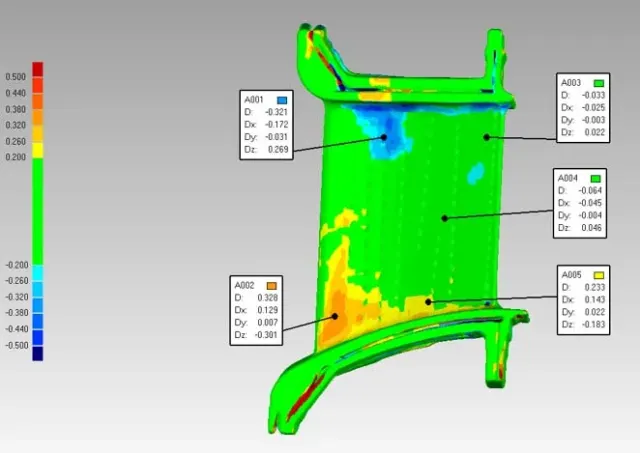Click the A002 Dx value 0.129
This screenshot has width=640, height=453.
click(x=267, y=310)
